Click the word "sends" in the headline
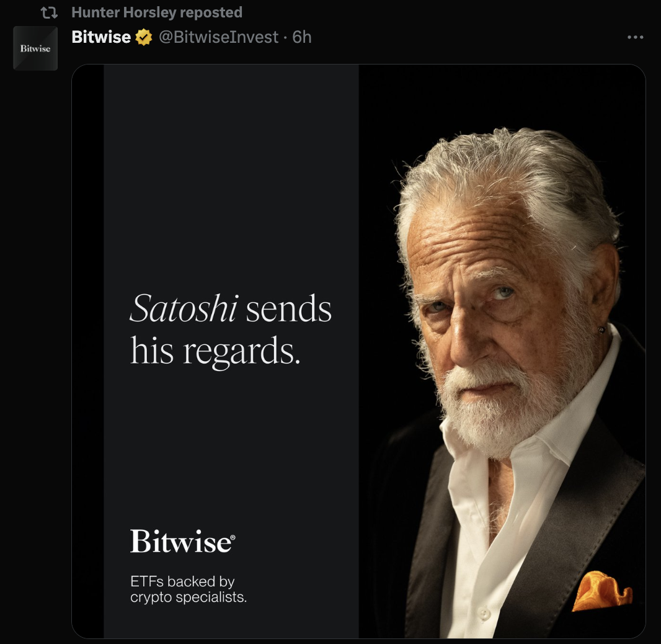Image resolution: width=661 pixels, height=644 pixels. click(289, 308)
